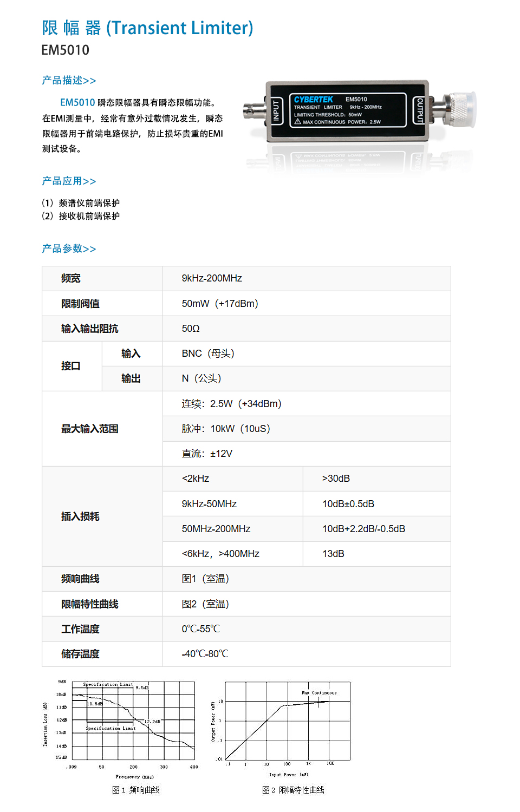Select the loss value '10dB+2.2dB/-0.5dB'

(364, 529)
